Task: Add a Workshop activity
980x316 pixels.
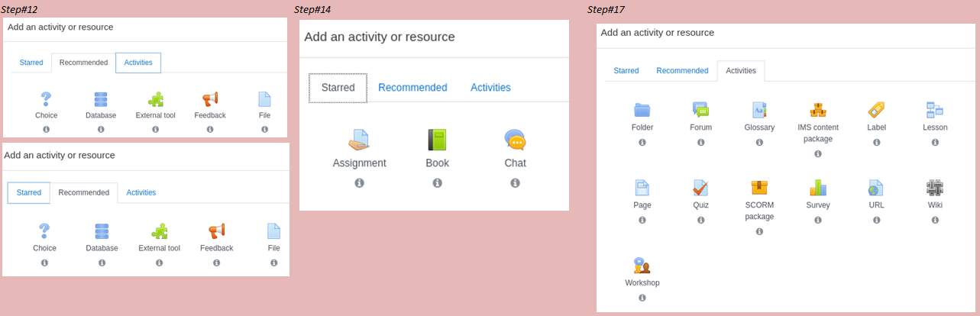Action: tap(642, 265)
